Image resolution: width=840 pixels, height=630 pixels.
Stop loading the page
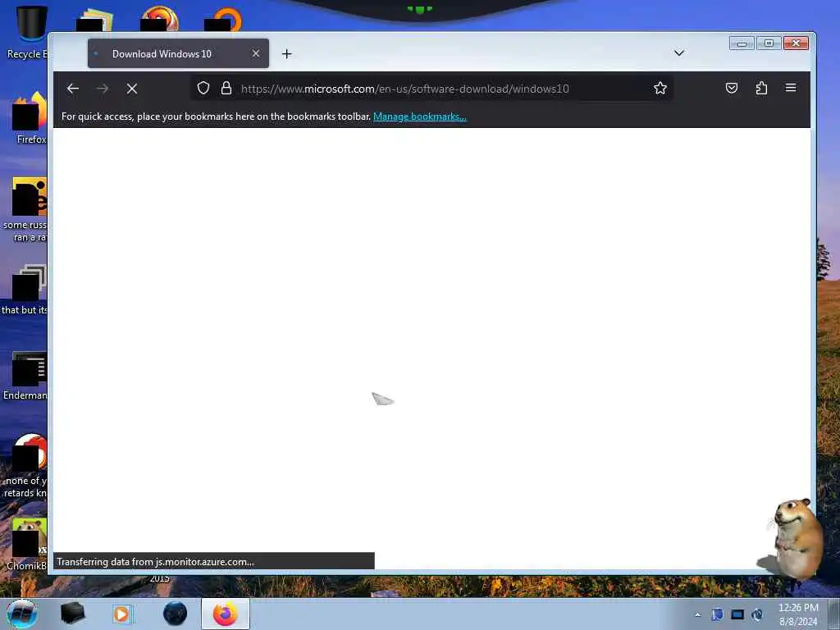(132, 89)
